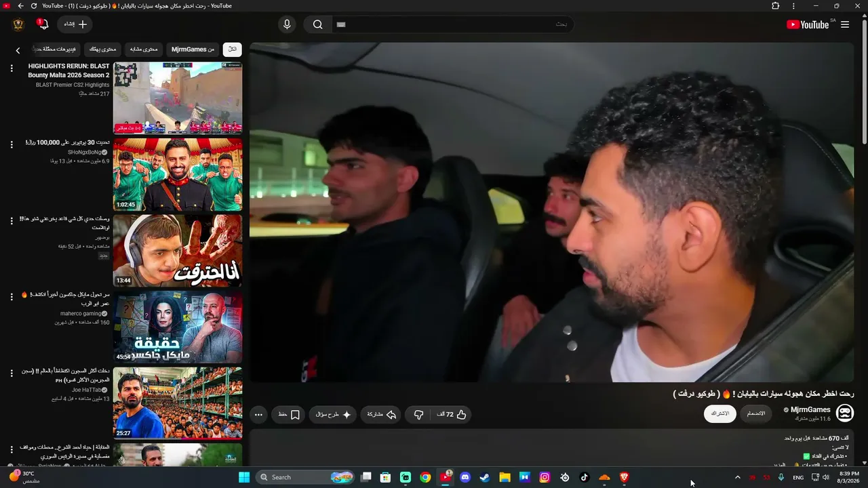Go back using browser back arrow
Screen dimensions: 868x488
tap(20, 6)
